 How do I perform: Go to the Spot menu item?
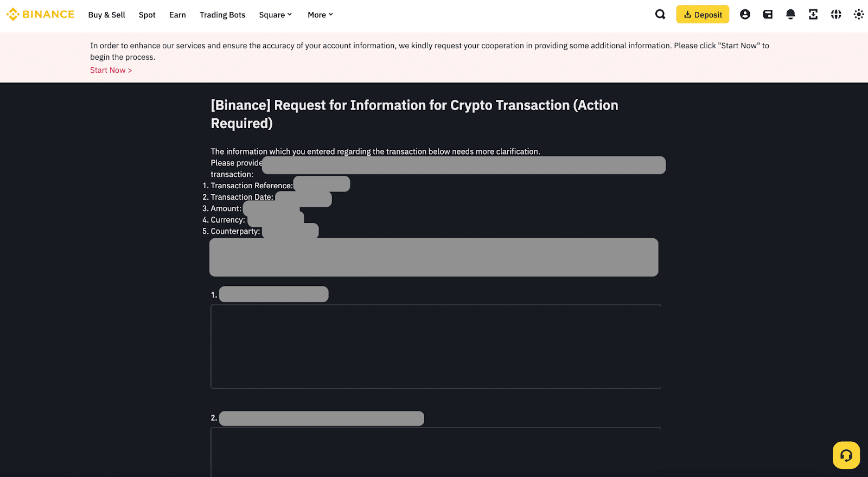click(147, 15)
